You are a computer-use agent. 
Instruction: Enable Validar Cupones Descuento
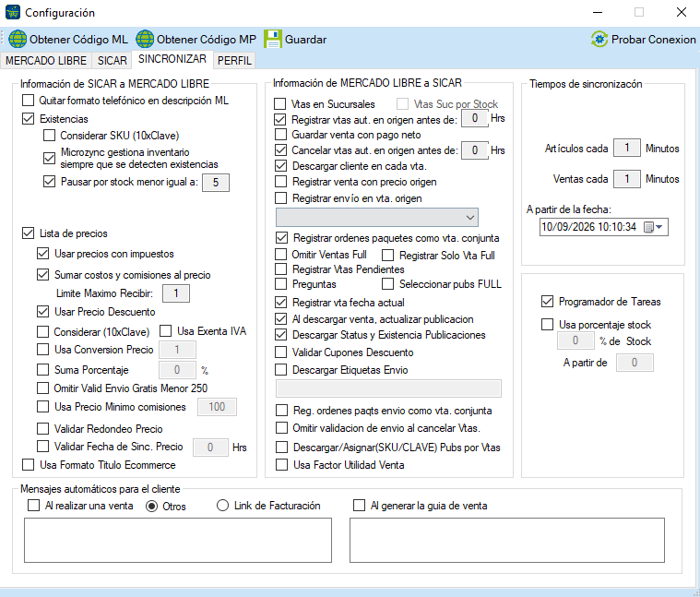pos(280,352)
